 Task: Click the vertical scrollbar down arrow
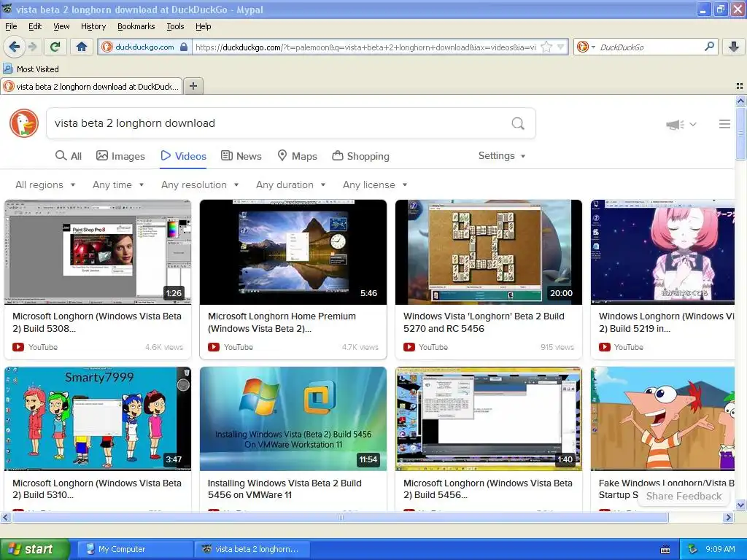(x=740, y=505)
